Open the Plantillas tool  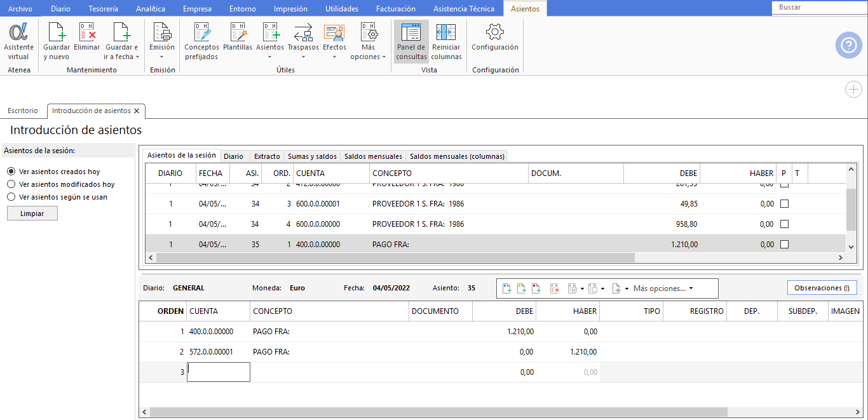[238, 37]
